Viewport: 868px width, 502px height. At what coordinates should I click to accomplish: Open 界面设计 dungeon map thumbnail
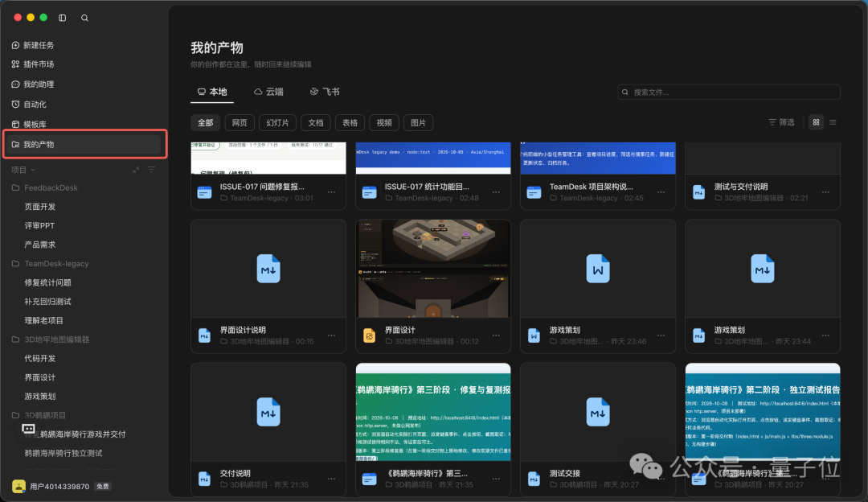tap(433, 269)
